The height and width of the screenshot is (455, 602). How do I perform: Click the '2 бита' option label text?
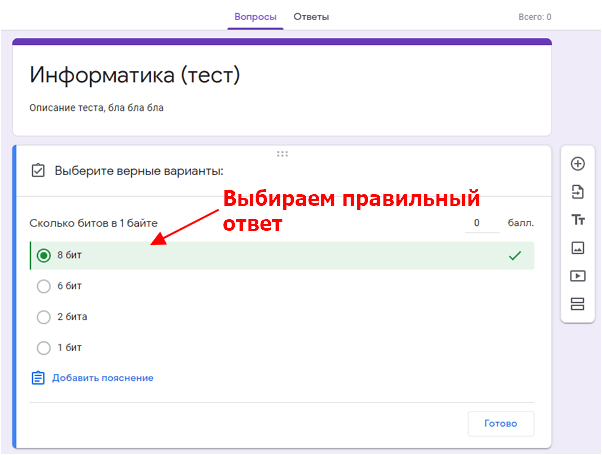[x=72, y=317]
